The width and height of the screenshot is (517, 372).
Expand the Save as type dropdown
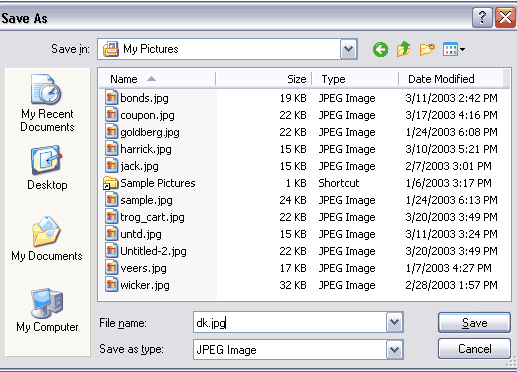pos(394,349)
